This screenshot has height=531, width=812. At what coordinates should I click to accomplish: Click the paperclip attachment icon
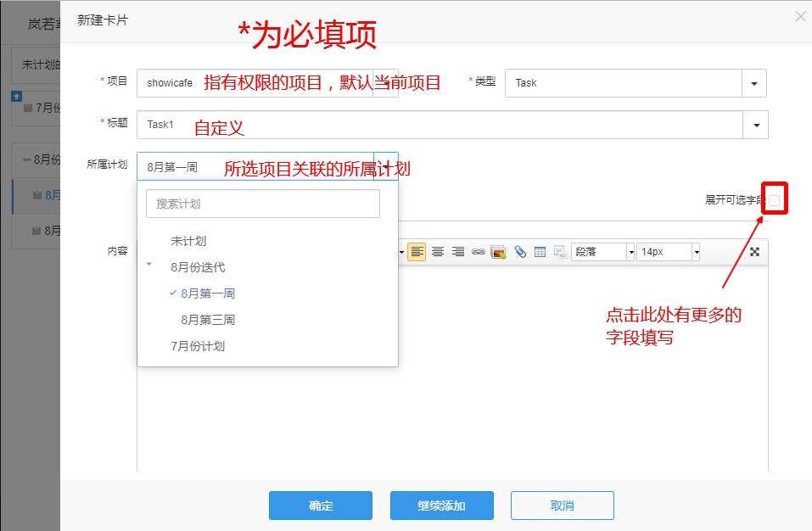[520, 252]
